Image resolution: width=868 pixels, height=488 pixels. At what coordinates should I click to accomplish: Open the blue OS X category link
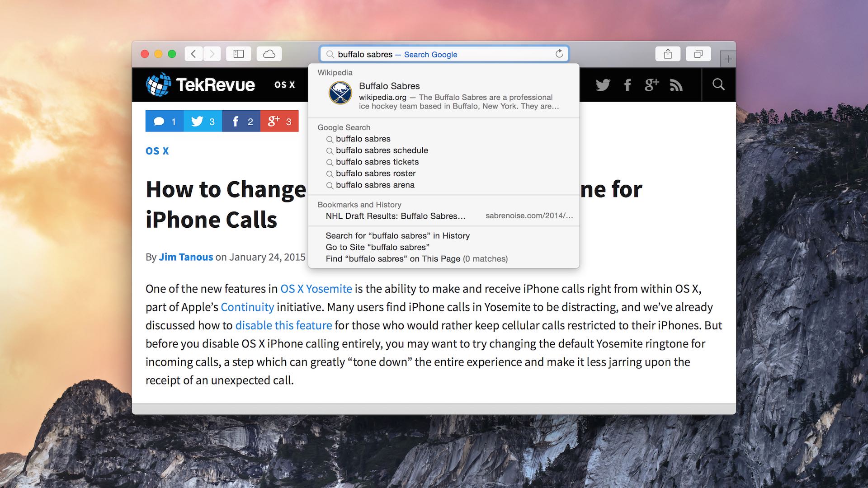tap(157, 151)
